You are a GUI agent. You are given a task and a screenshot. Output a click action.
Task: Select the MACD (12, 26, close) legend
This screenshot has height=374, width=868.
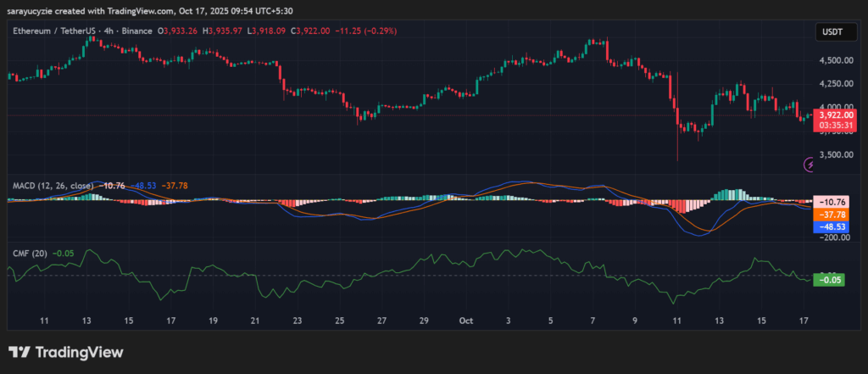point(51,184)
